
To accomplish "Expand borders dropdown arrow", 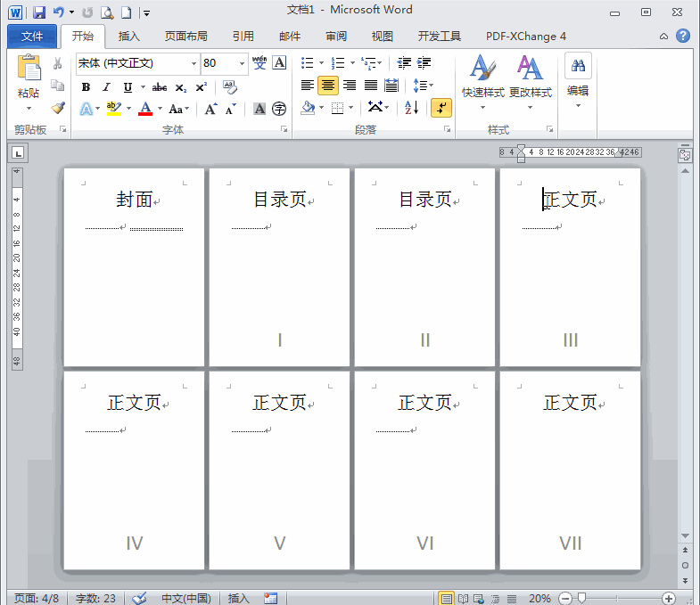I will click(351, 108).
